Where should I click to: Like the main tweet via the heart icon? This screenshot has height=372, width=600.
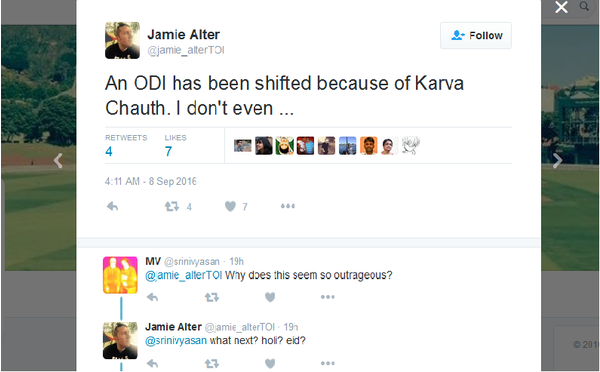(x=230, y=207)
